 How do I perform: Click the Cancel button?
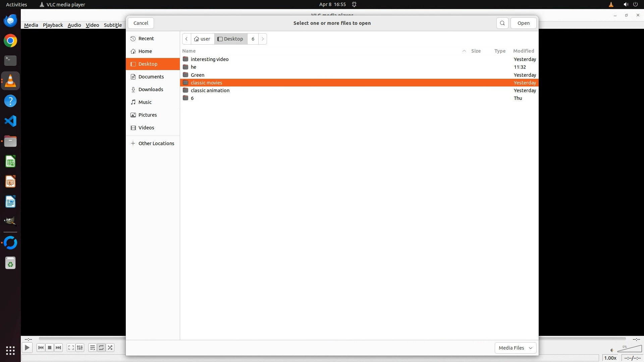141,23
